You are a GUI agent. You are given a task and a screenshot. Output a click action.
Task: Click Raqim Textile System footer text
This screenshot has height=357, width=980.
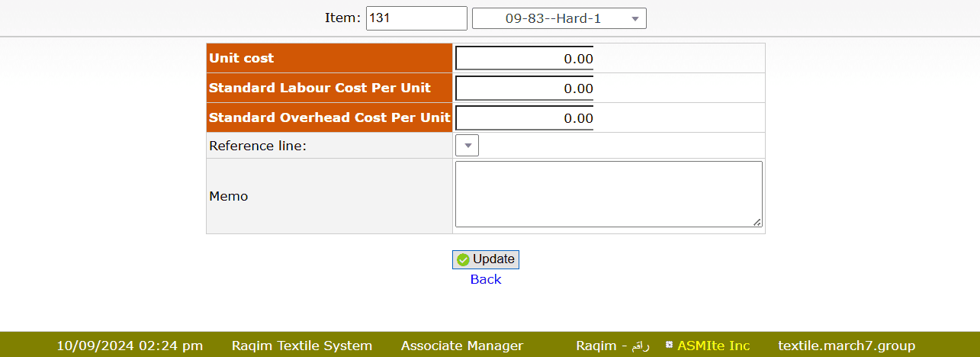302,346
